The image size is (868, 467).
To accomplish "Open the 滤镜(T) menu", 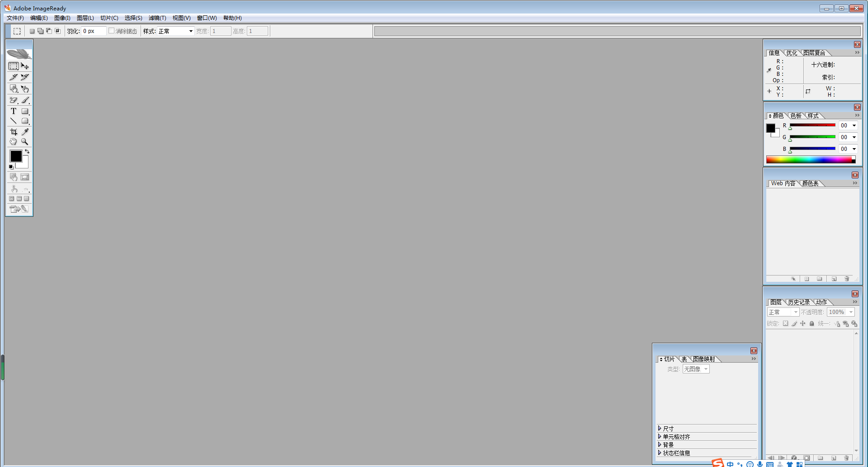I will (x=157, y=18).
